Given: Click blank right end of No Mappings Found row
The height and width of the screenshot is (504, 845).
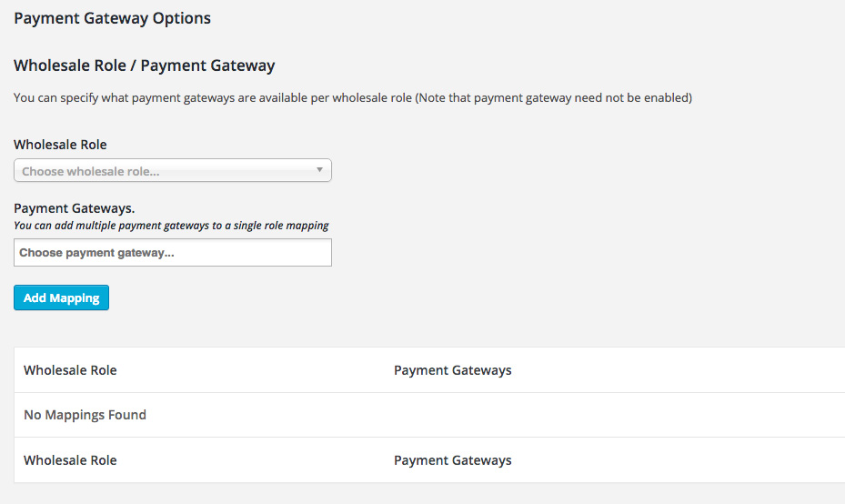Looking at the screenshot, I should point(773,415).
